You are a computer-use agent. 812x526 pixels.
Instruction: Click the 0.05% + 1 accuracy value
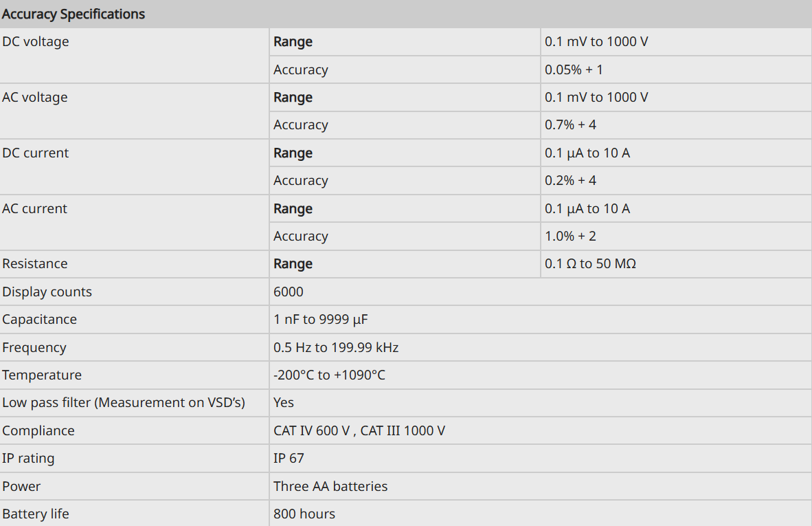[573, 69]
